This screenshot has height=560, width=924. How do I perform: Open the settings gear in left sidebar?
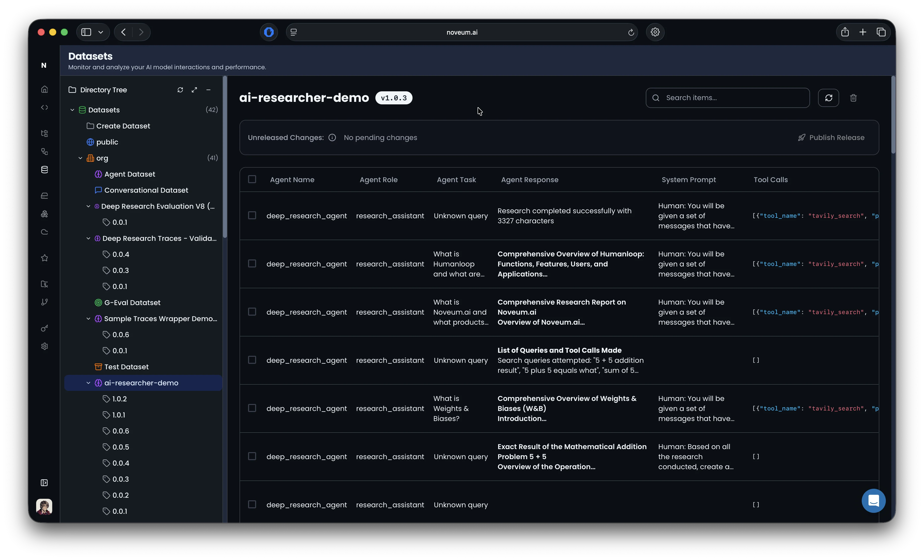click(45, 346)
